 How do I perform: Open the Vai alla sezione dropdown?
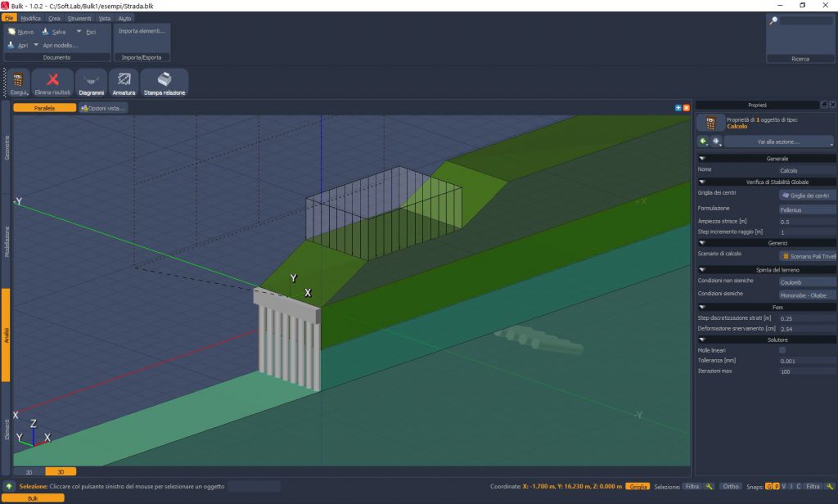tap(778, 142)
